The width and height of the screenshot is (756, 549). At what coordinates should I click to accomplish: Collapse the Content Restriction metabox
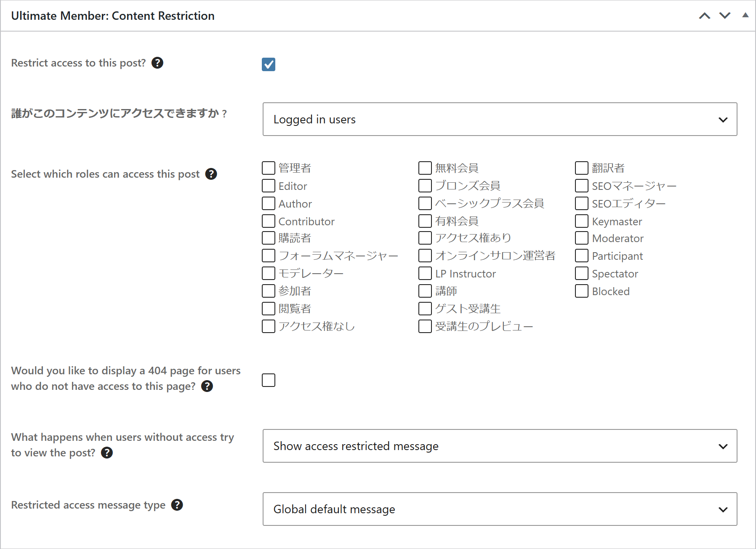click(745, 15)
